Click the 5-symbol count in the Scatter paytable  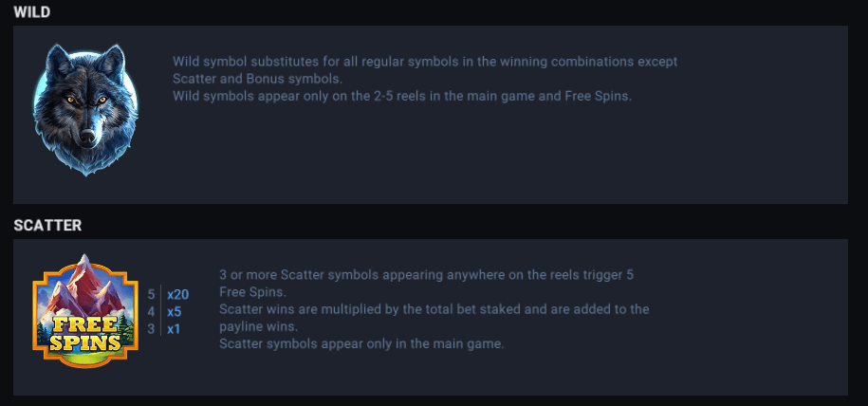[x=152, y=294]
